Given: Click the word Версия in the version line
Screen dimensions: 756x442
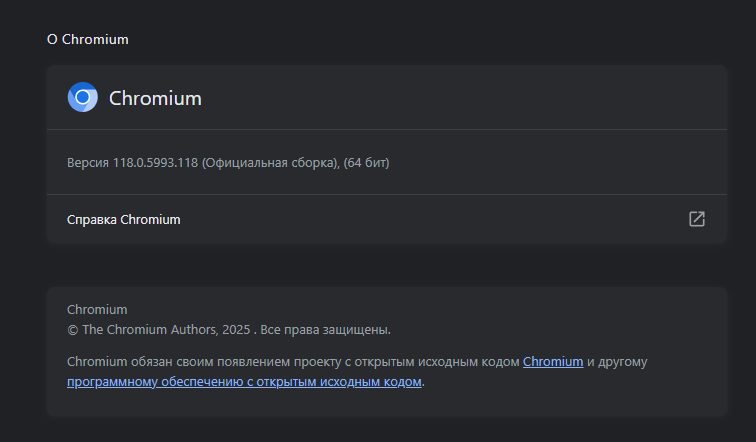Looking at the screenshot, I should pyautogui.click(x=88, y=162).
